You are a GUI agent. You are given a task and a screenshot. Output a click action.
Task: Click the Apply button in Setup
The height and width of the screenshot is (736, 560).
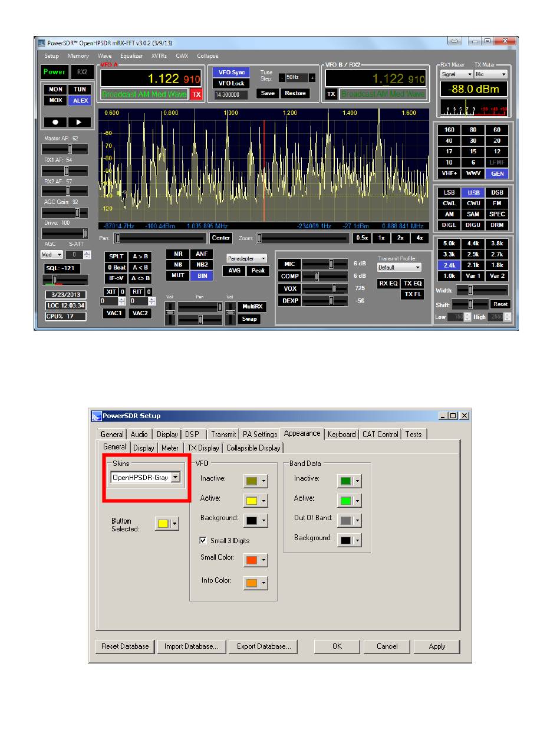[437, 646]
